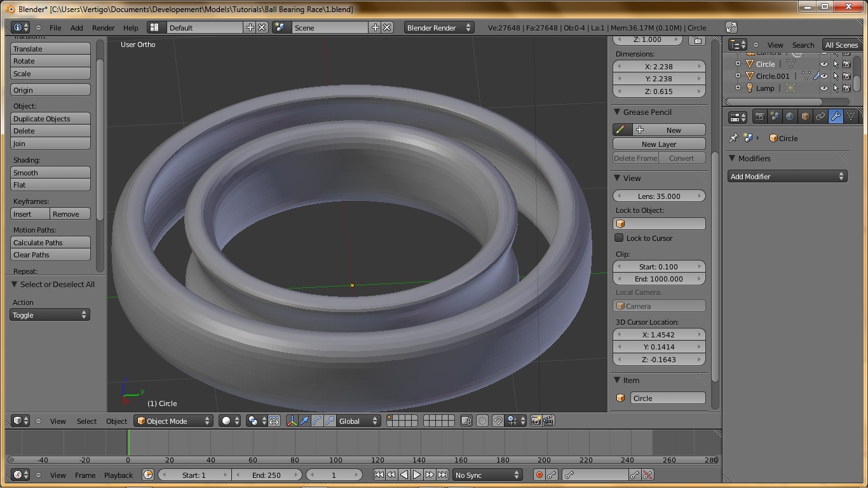Viewport: 868px width, 488px height.
Task: Toggle selectability of Circle via arrow icon
Action: (836, 64)
